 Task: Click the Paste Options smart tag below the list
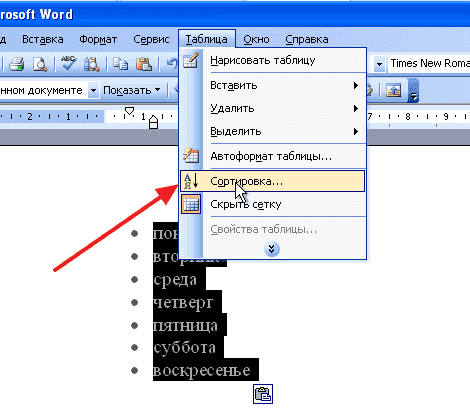pos(263,394)
